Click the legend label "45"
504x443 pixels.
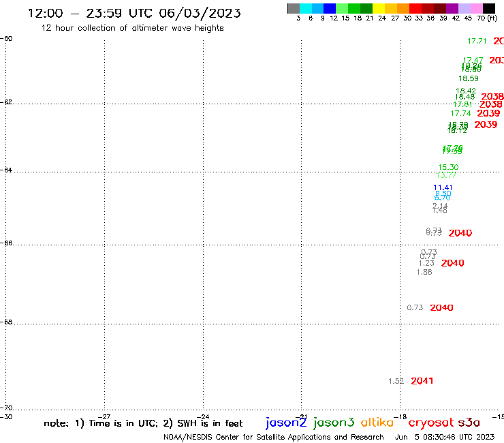(x=468, y=18)
